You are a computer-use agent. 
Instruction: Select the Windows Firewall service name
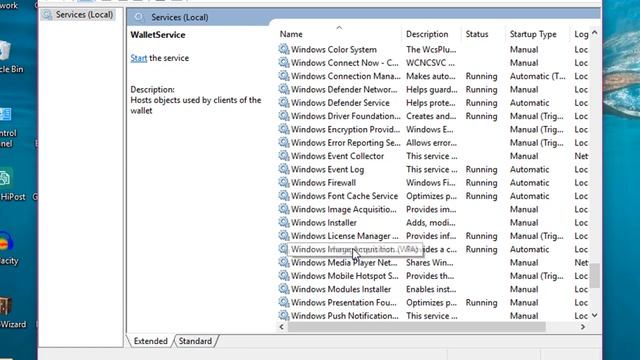[x=323, y=183]
